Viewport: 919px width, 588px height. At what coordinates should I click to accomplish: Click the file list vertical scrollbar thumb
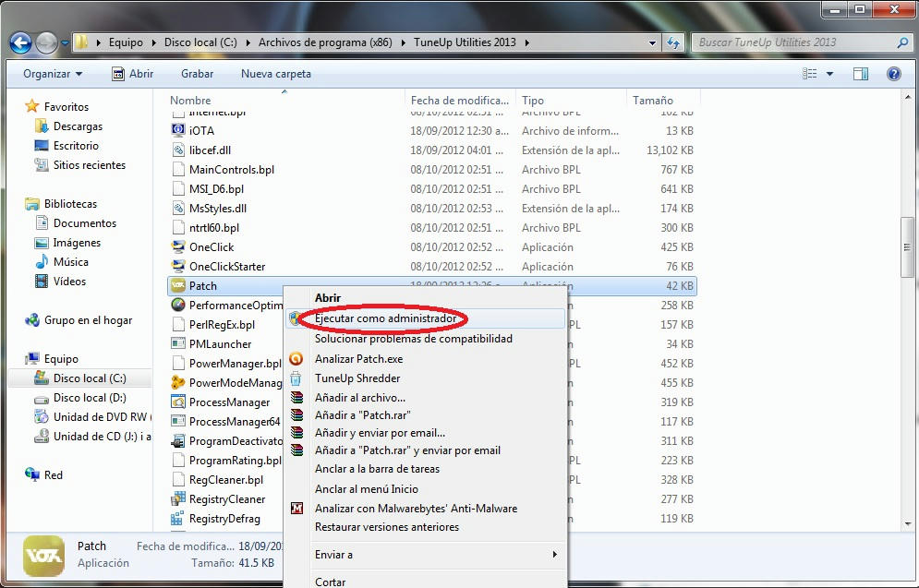pos(907,247)
